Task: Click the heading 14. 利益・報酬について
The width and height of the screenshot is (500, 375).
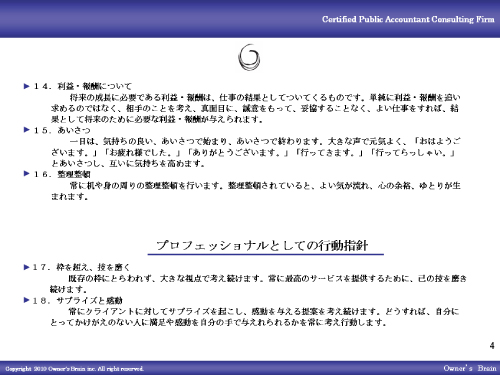Action: click(x=83, y=86)
